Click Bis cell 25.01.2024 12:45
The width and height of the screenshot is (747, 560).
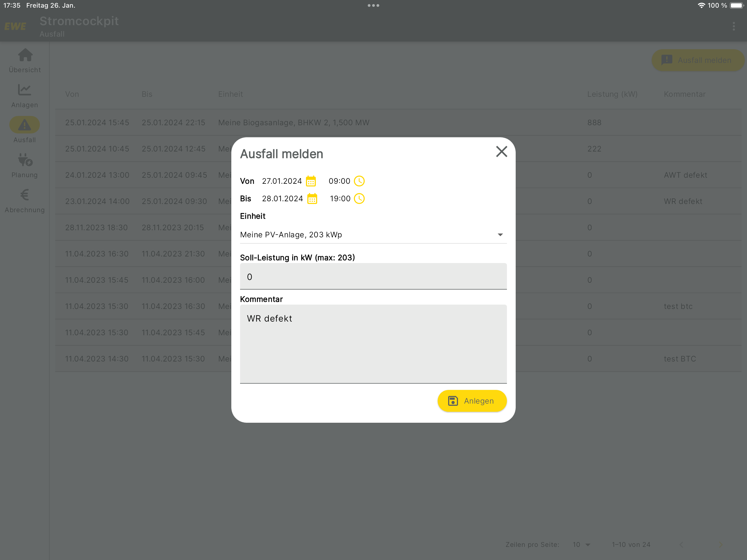[173, 149]
